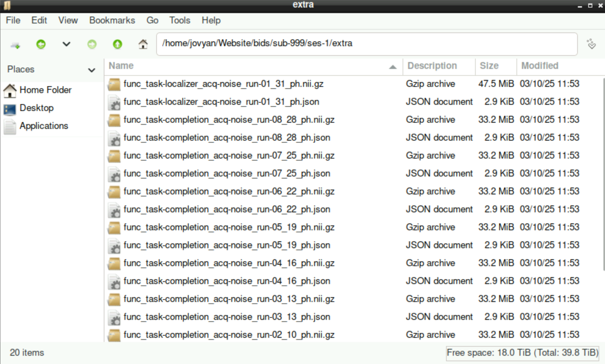Click the Desktop icon in sidebar

pyautogui.click(x=10, y=109)
